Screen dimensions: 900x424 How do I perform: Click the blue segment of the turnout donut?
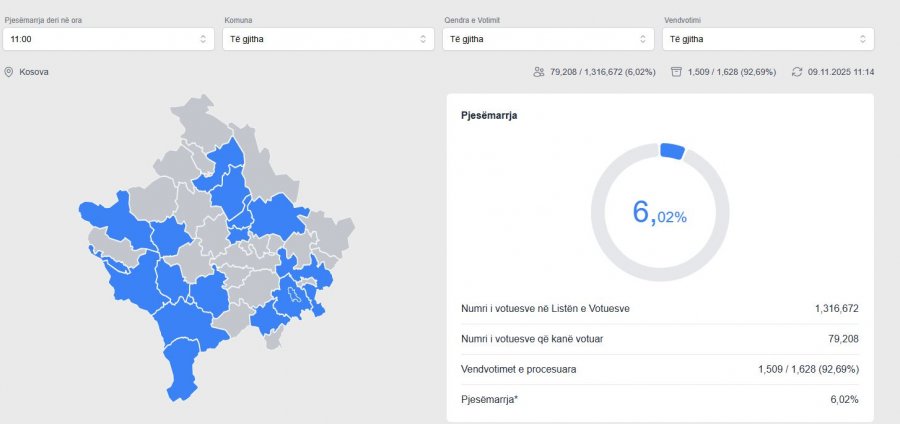(672, 151)
